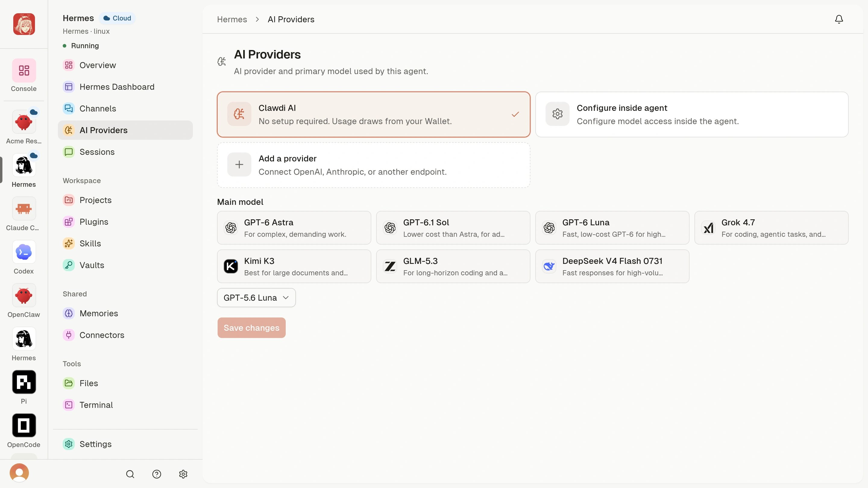The image size is (868, 488).
Task: Expand the GPT-5.6 Luna dropdown
Action: click(256, 298)
